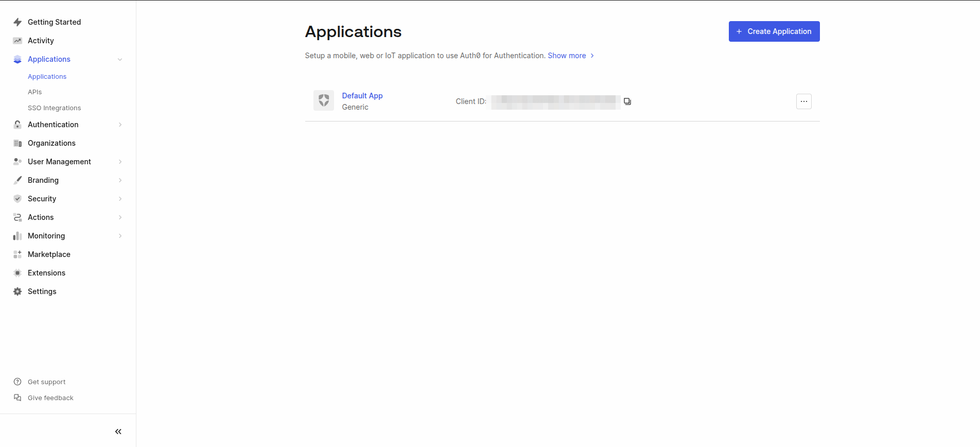The height and width of the screenshot is (447, 980).
Task: Expand the Authentication section chevron
Action: [x=120, y=125]
